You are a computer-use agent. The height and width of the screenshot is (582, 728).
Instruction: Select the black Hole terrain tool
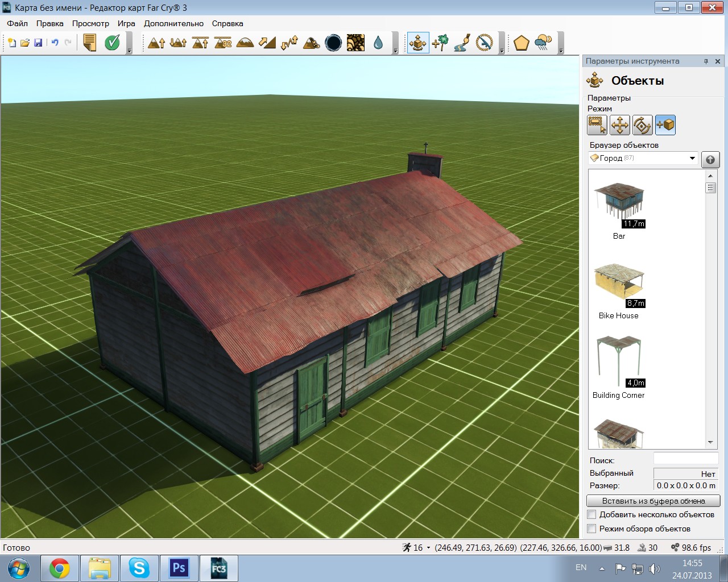[334, 43]
